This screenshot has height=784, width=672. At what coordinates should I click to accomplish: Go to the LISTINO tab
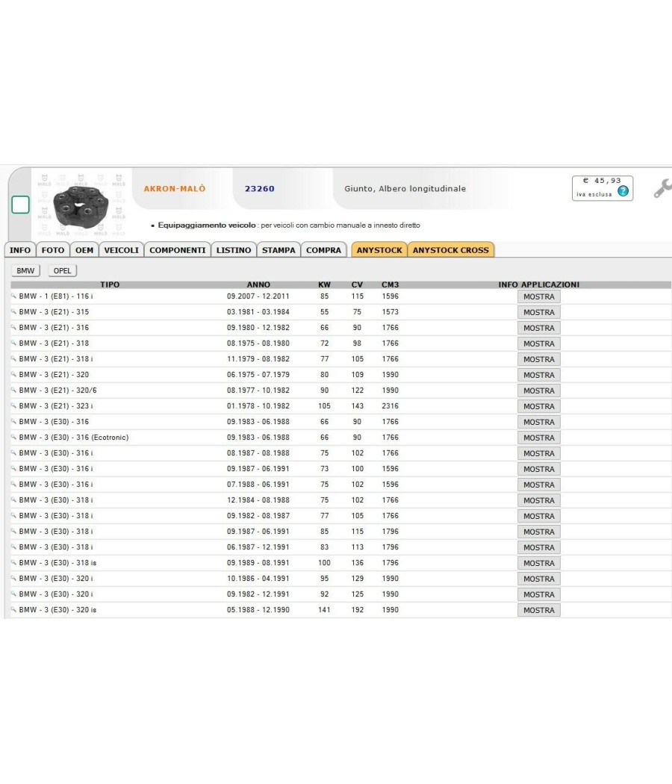(234, 250)
